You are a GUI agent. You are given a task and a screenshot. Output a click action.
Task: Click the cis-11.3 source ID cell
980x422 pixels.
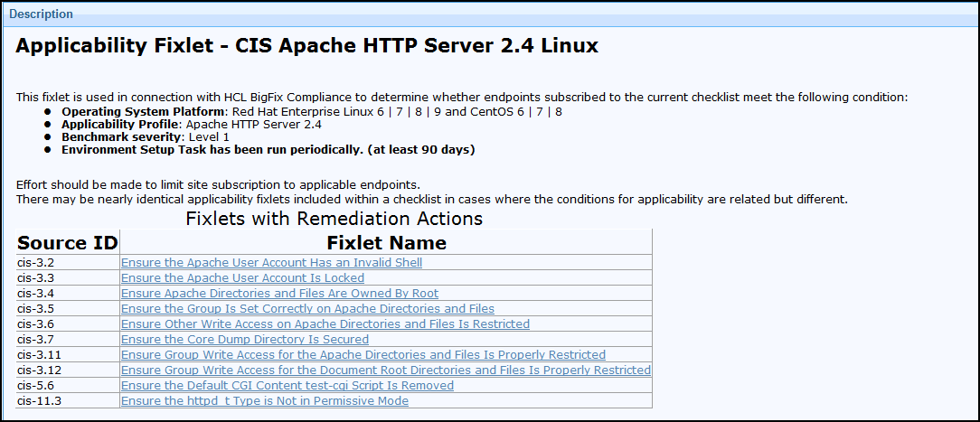pos(68,401)
